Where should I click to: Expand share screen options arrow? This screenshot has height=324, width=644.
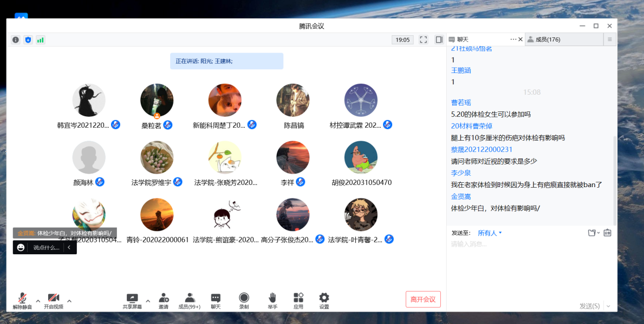point(148,301)
